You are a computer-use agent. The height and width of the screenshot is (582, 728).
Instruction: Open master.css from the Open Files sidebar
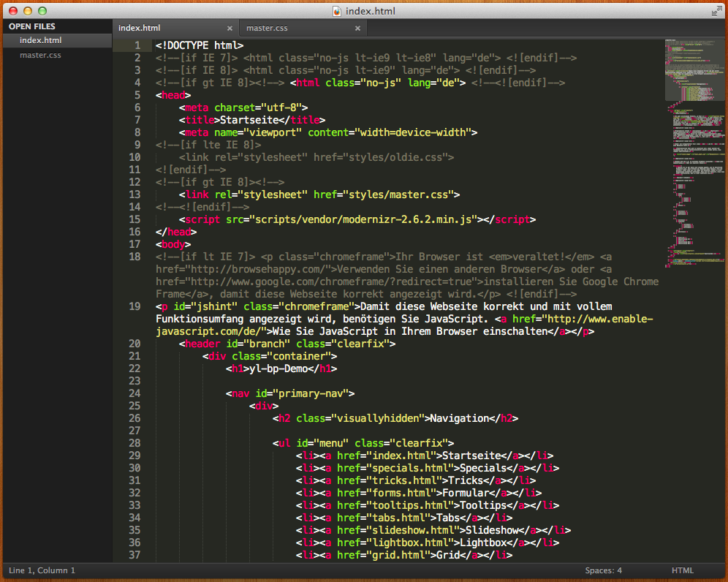(40, 55)
